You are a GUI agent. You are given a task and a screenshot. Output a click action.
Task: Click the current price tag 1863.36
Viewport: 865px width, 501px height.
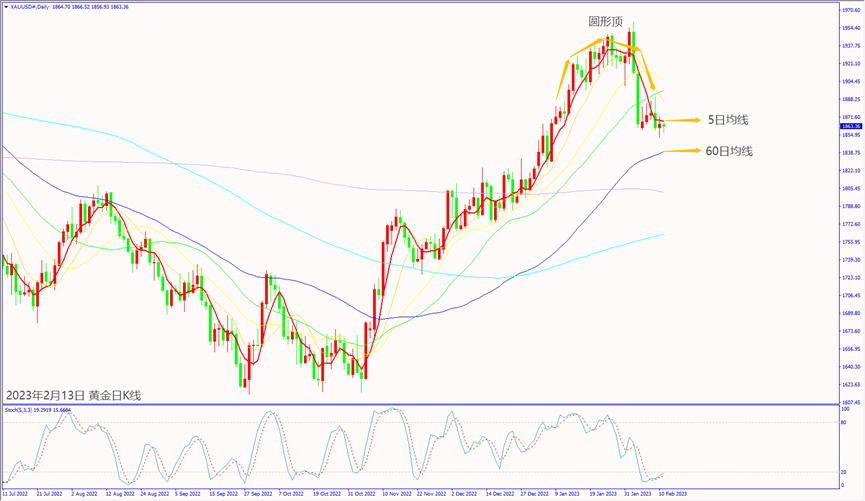[x=850, y=126]
